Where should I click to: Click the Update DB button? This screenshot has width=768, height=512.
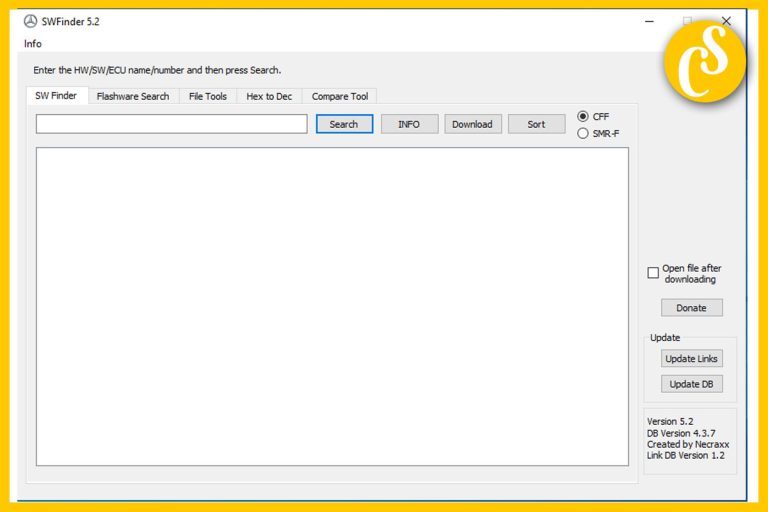(691, 384)
